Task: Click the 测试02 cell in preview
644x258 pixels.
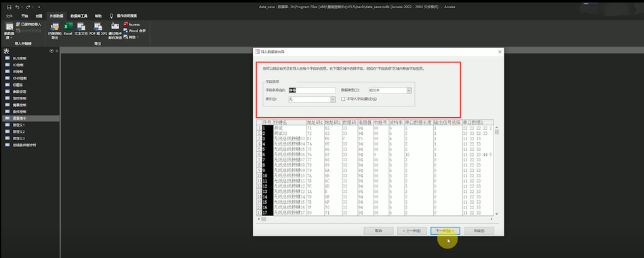Action: coord(289,133)
